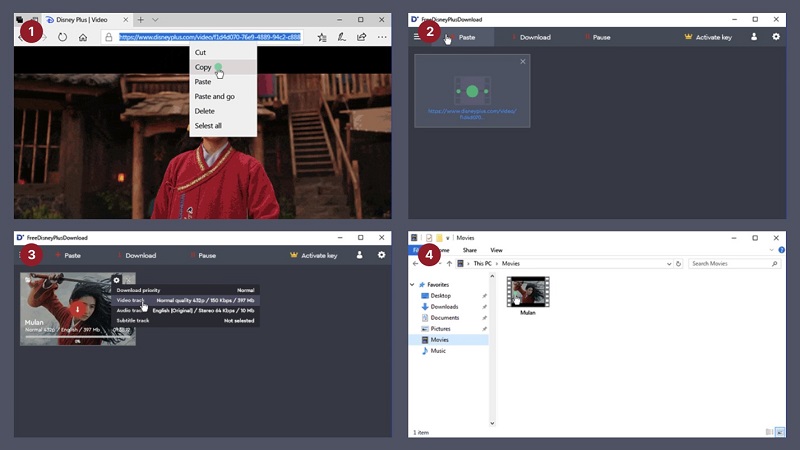Click the browser share page icon
This screenshot has width=800, height=450.
click(362, 37)
